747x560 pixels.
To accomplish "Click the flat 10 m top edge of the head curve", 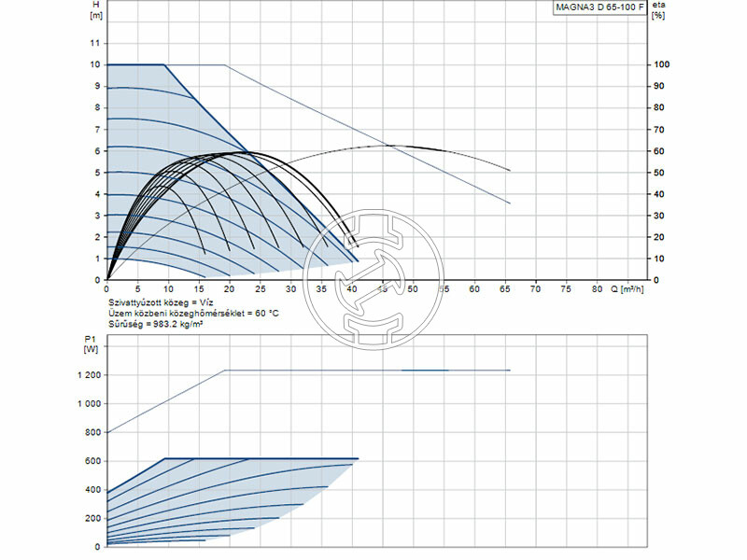I will click(x=135, y=64).
